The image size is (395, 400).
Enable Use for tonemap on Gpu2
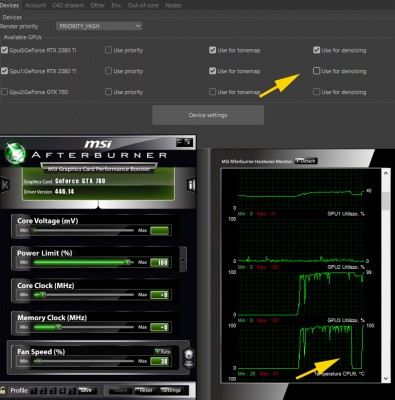[x=212, y=92]
